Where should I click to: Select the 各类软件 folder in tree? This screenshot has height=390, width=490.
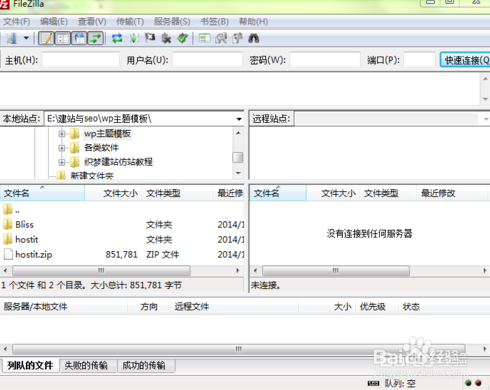(101, 148)
